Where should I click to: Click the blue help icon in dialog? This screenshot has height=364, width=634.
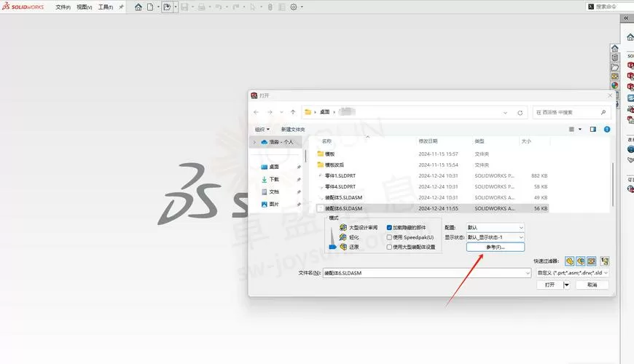[x=607, y=130]
